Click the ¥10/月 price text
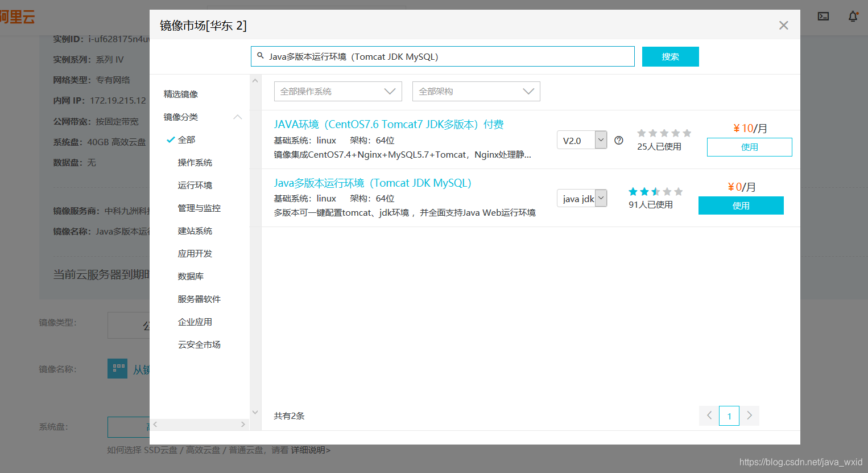868x473 pixels. coord(750,129)
